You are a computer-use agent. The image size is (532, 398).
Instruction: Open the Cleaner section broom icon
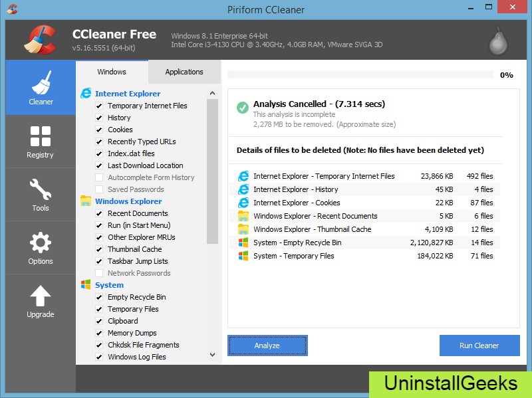(x=41, y=82)
